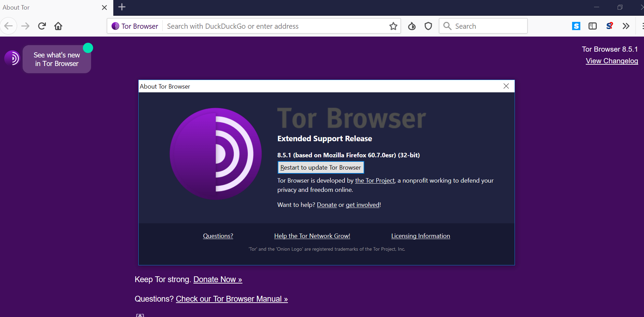Toggle the sidebar panel icon
Image resolution: width=644 pixels, height=317 pixels.
[593, 26]
